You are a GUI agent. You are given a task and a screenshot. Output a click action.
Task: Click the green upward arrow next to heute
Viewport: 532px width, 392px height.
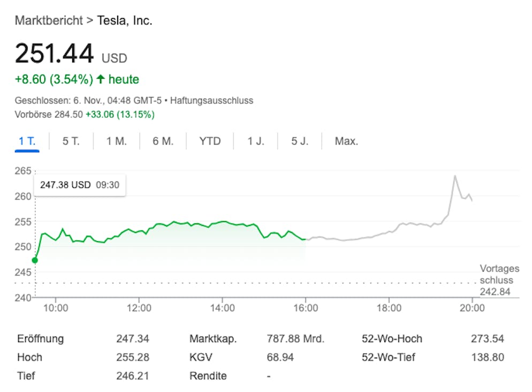[101, 80]
